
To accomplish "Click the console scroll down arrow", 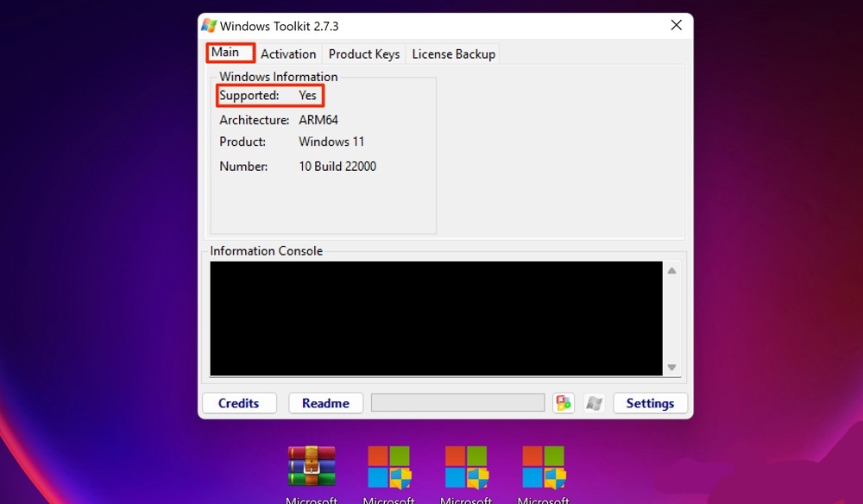I will 672,367.
